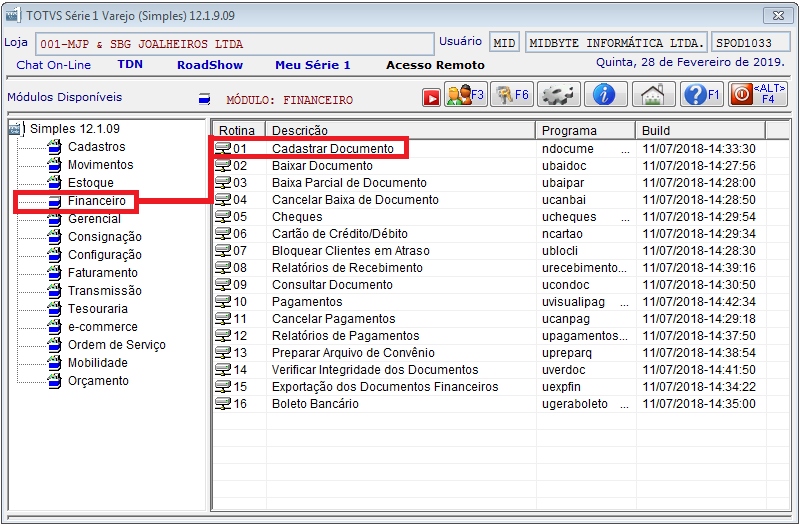The height and width of the screenshot is (527, 800).
Task: Select Baixa Parcial de Documento routine
Action: [x=349, y=183]
